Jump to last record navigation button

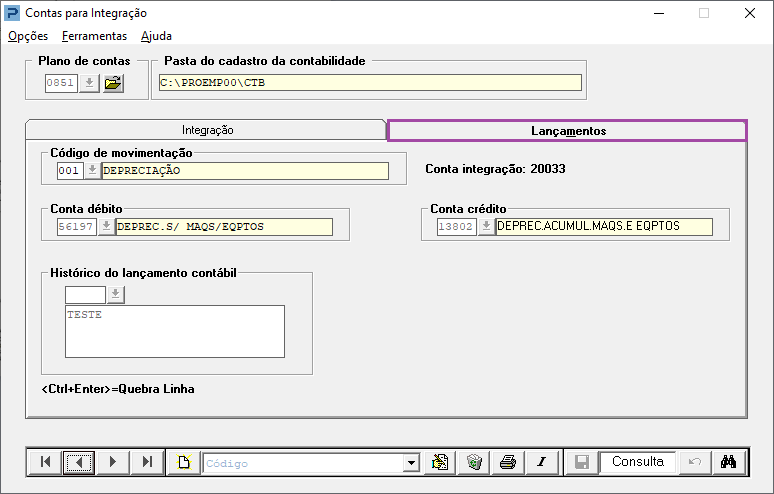147,462
